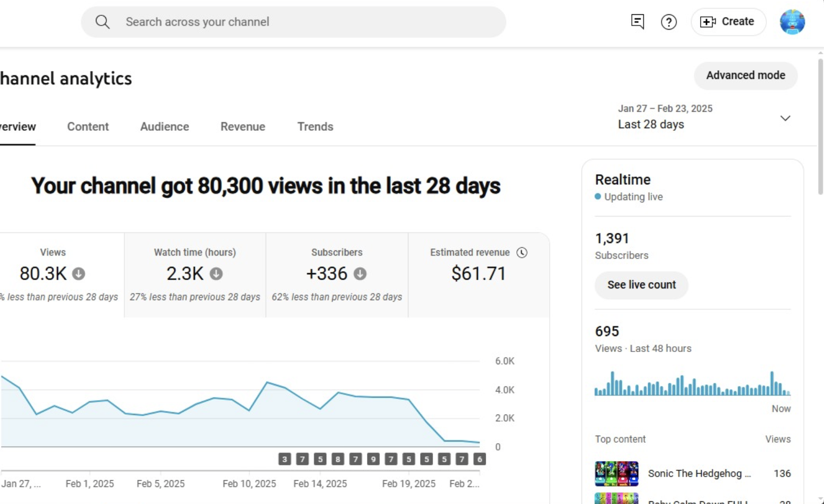Select the Watch time (hours) metric card
The width and height of the screenshot is (824, 504).
click(195, 275)
